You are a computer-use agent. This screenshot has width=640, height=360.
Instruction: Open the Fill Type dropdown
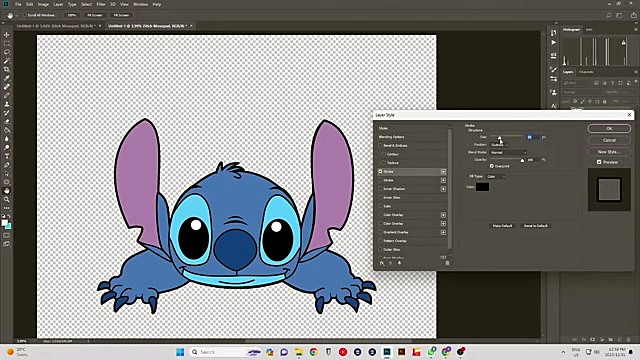coord(496,176)
